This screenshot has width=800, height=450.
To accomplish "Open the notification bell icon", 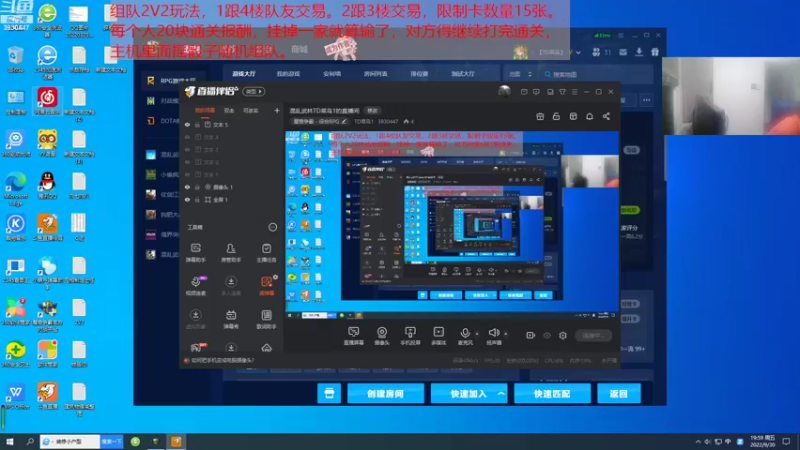I will point(589,116).
